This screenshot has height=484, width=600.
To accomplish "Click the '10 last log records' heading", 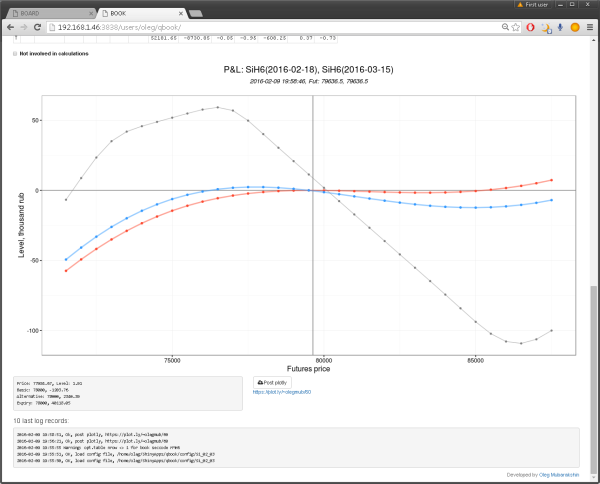I will point(41,420).
